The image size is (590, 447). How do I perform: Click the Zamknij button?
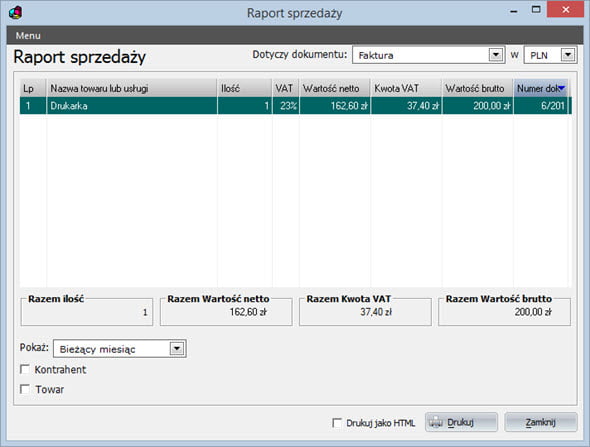click(x=541, y=422)
